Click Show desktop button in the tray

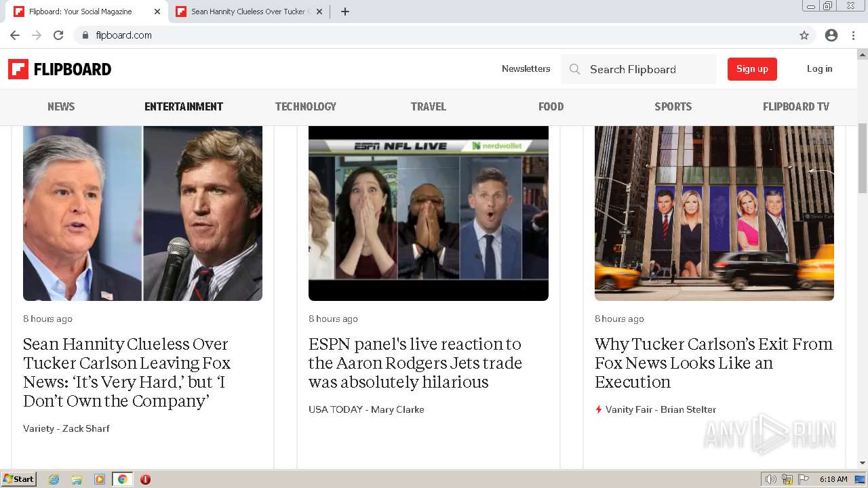coord(861,479)
